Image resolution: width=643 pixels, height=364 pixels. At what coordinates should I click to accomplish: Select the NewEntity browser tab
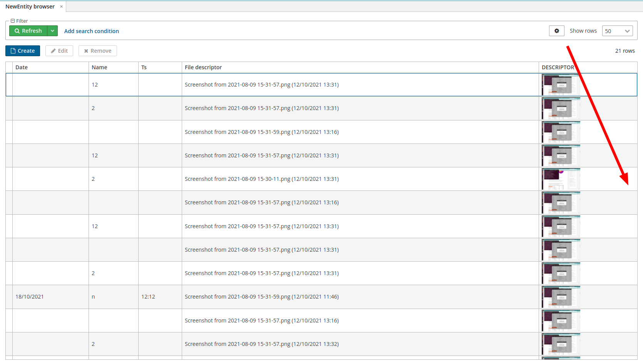point(30,6)
